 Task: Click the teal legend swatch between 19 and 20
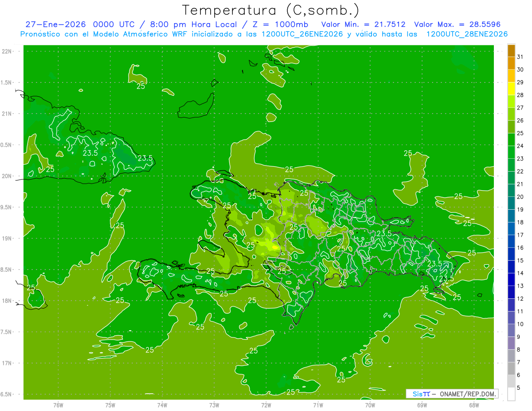tap(511, 204)
